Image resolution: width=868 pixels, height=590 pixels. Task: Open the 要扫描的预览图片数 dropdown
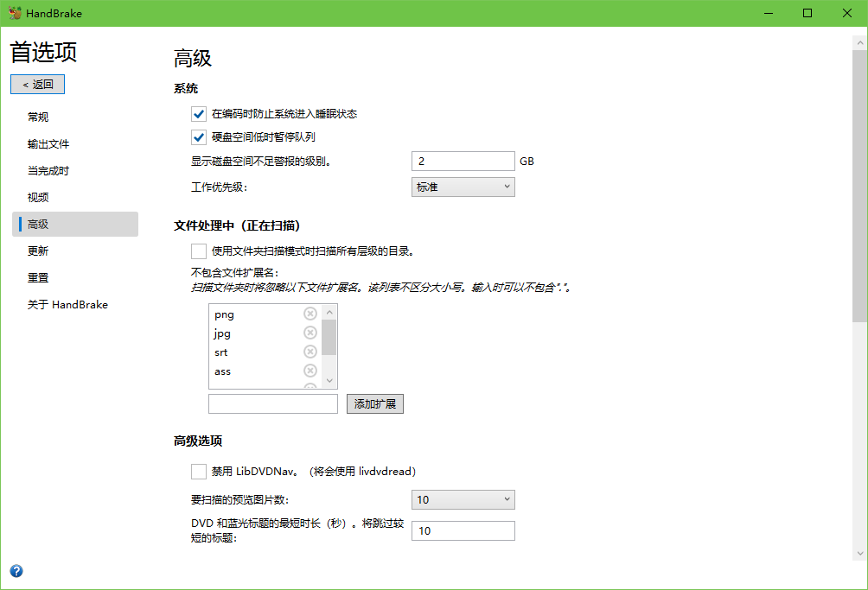pyautogui.click(x=463, y=499)
